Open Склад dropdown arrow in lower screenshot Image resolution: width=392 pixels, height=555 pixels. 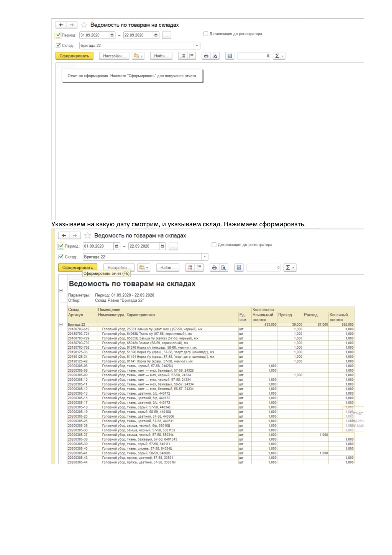[x=205, y=257]
